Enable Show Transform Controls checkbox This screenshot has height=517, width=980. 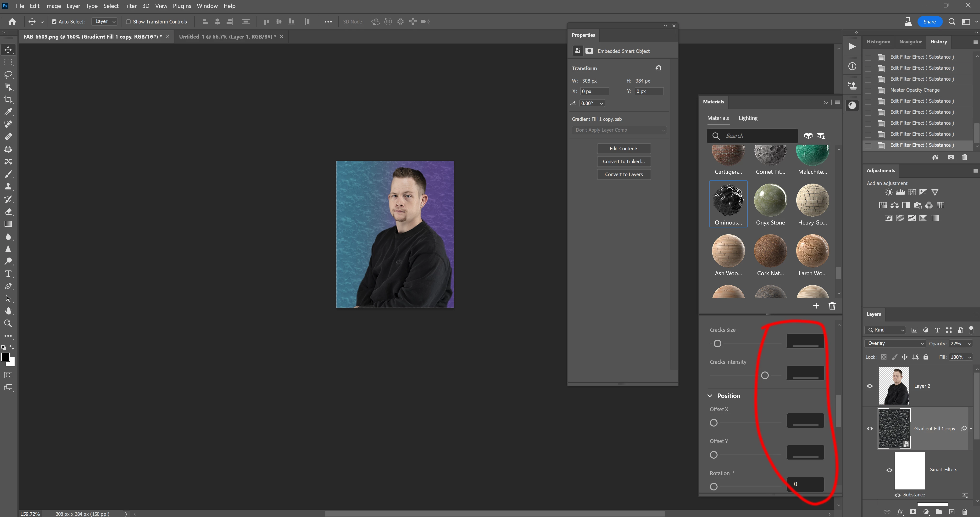[x=128, y=22]
